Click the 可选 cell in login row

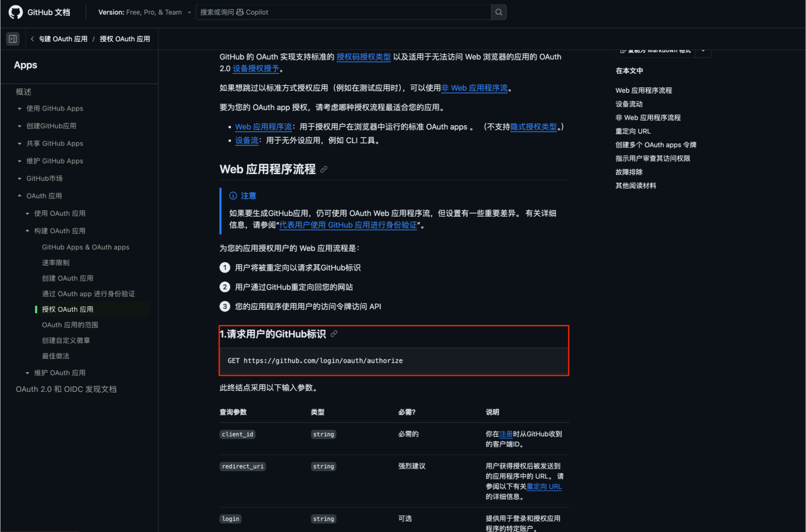click(x=405, y=518)
